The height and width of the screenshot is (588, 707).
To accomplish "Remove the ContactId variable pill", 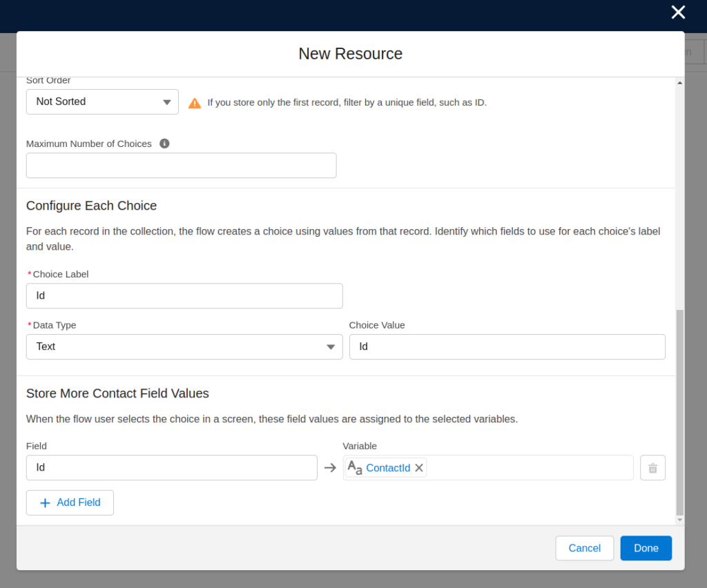I will [418, 468].
